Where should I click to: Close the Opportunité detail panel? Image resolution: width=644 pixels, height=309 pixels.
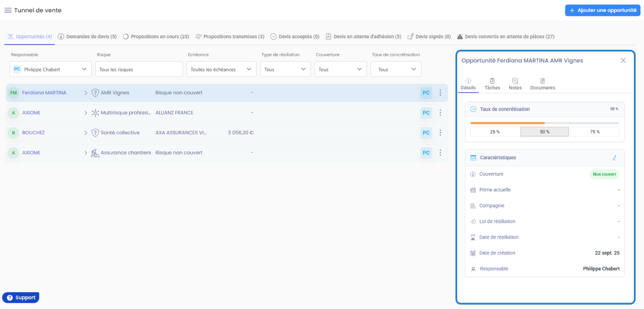tap(623, 61)
